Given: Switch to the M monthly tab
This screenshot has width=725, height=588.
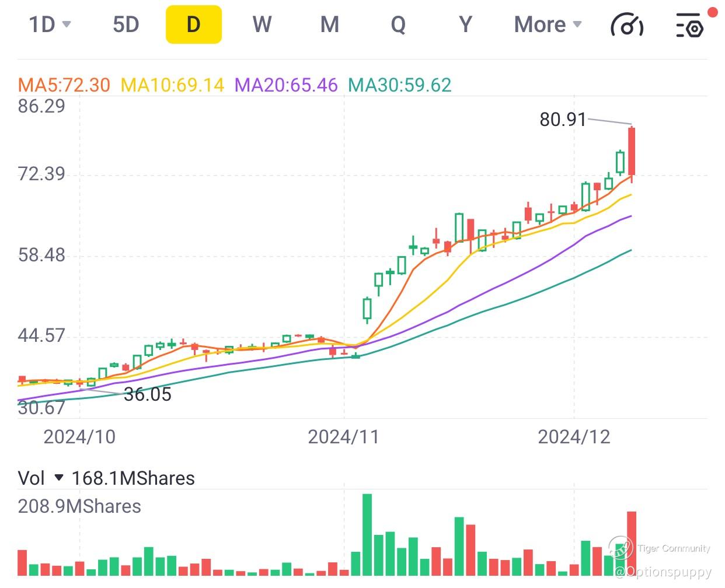Looking at the screenshot, I should pos(330,24).
